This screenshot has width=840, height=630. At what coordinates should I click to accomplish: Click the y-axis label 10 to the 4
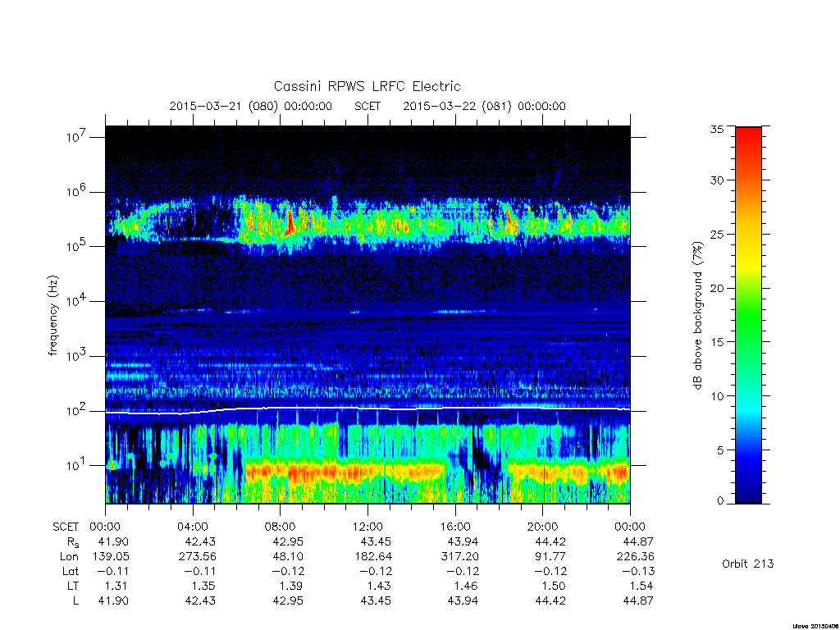pos(77,301)
